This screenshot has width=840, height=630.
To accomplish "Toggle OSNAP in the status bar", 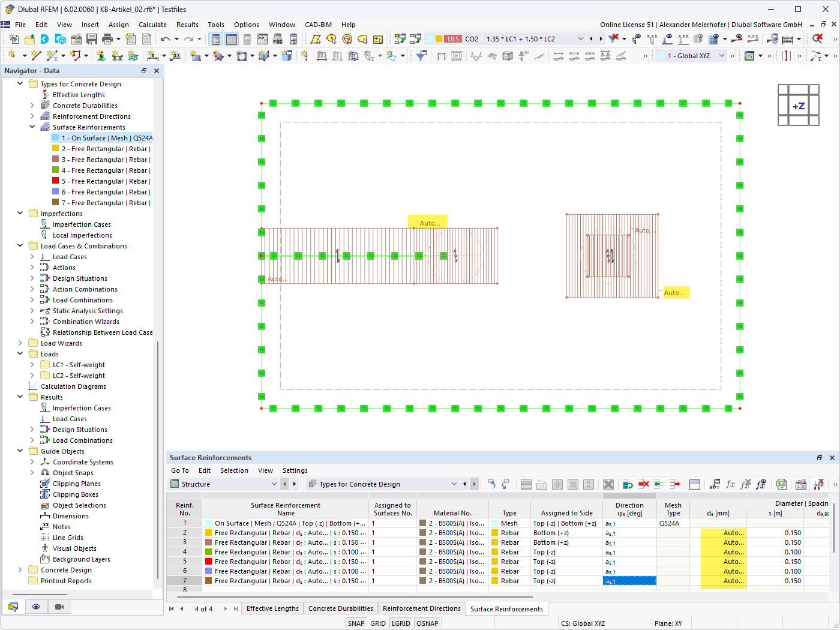I will (427, 623).
